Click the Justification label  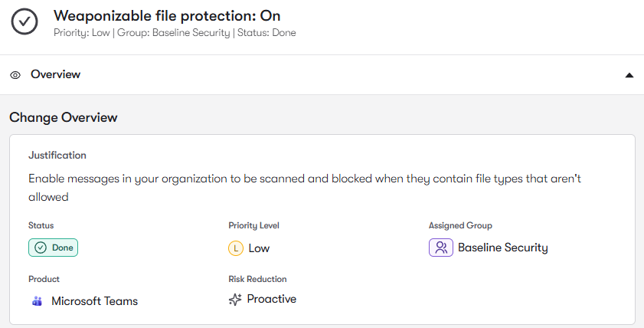(x=57, y=155)
